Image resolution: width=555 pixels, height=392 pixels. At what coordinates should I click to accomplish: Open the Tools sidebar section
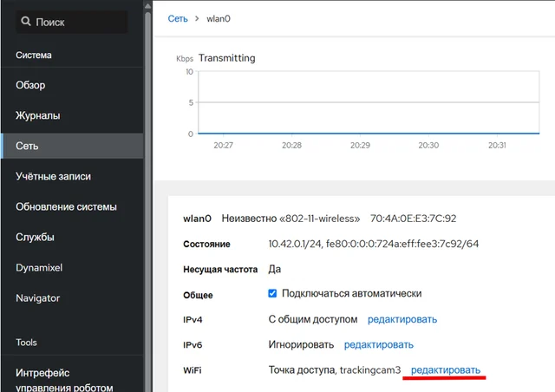click(26, 343)
